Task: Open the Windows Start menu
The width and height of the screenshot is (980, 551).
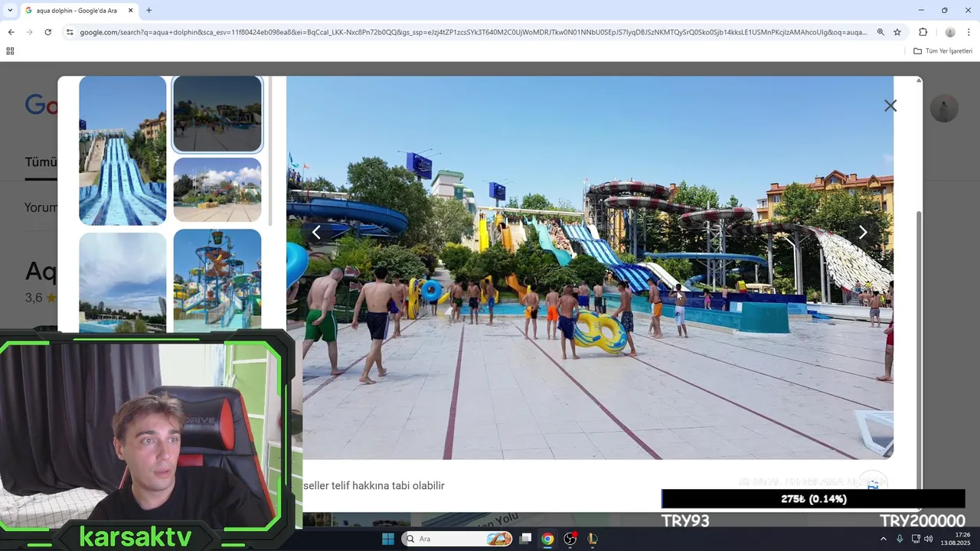Action: [x=388, y=539]
